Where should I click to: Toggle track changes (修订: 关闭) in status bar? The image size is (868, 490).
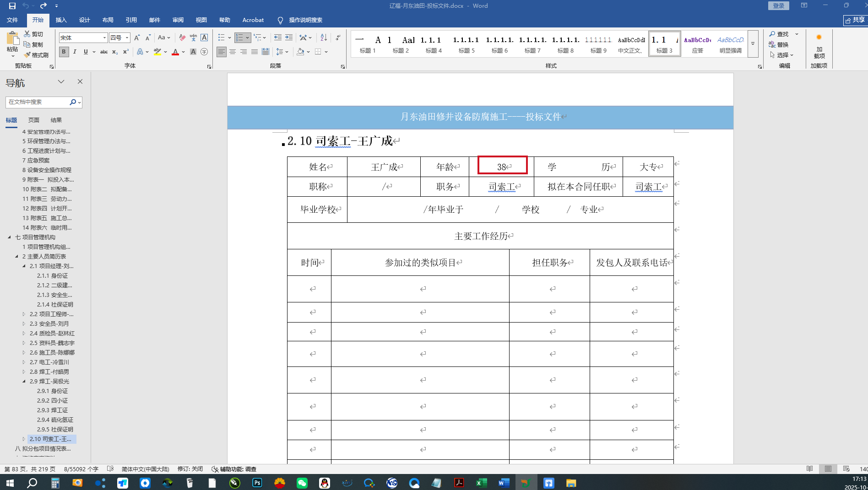[190, 469]
